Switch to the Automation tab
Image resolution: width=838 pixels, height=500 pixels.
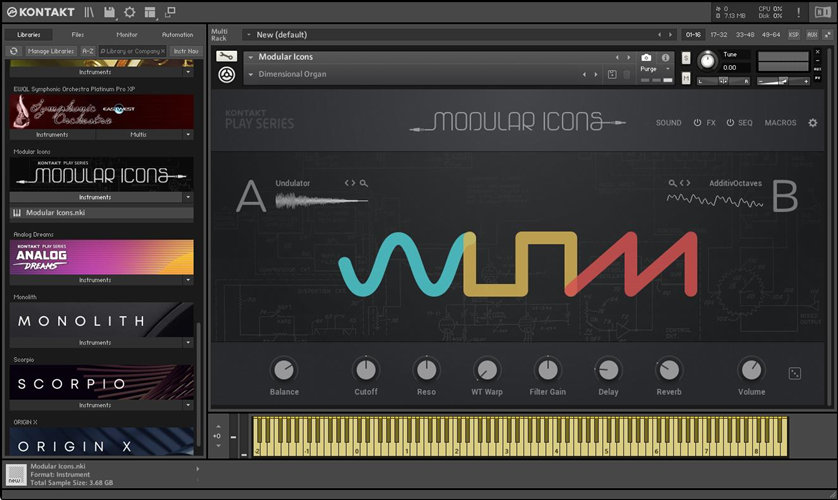pyautogui.click(x=177, y=35)
